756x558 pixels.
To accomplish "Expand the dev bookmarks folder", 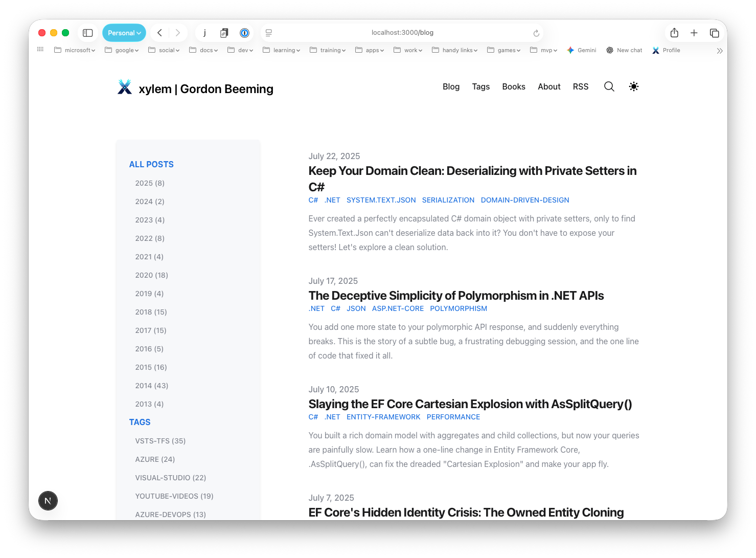I will 240,50.
